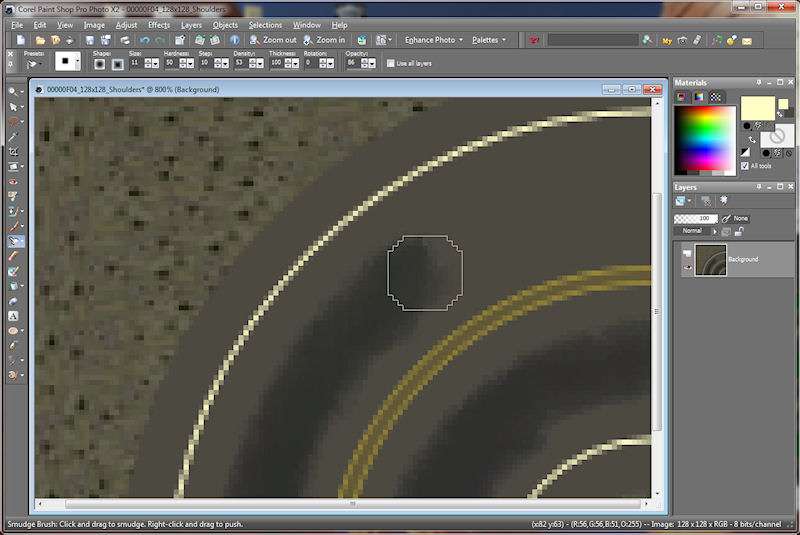The image size is (800, 535).
Task: Click the Save disk icon in toolbar
Action: [90, 40]
